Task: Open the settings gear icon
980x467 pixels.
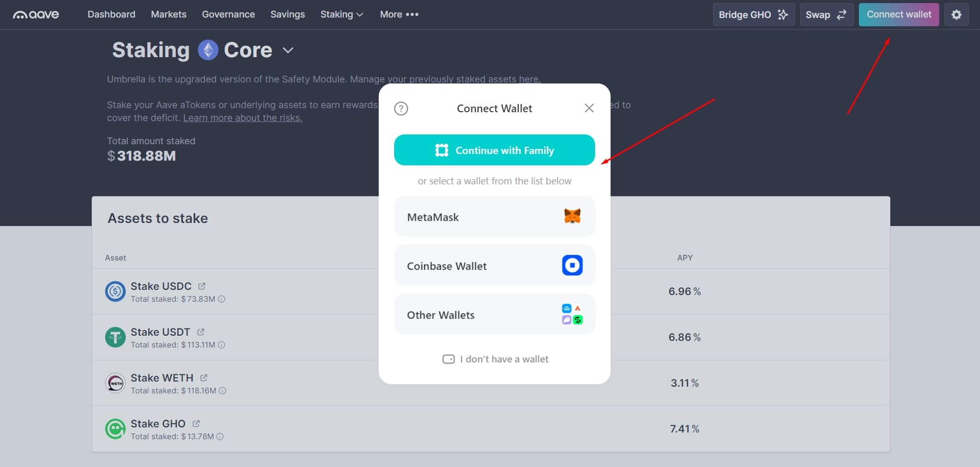Action: [x=956, y=14]
